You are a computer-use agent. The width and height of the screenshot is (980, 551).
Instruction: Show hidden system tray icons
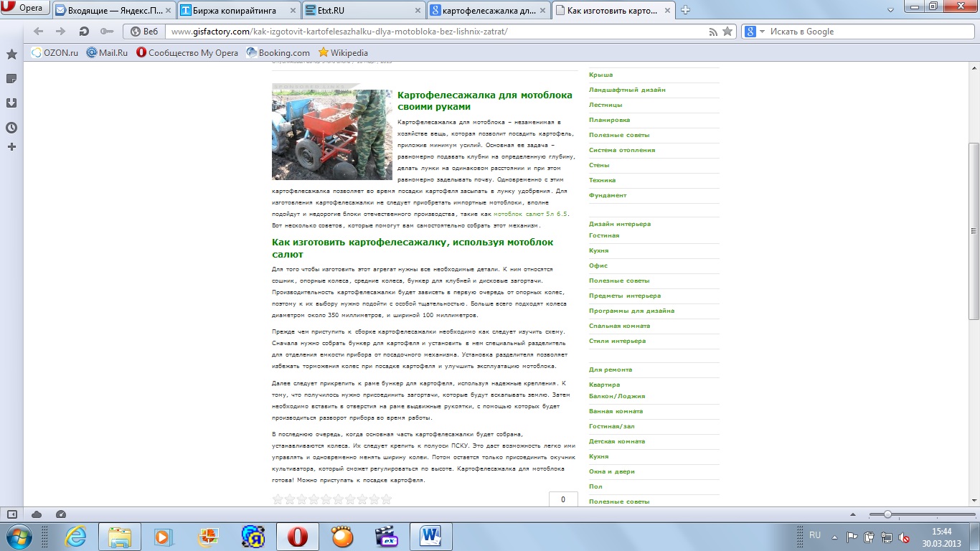833,536
